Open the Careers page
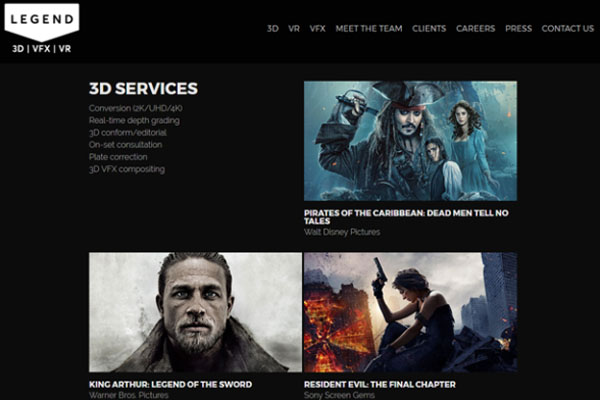This screenshot has width=600, height=400. [x=475, y=29]
